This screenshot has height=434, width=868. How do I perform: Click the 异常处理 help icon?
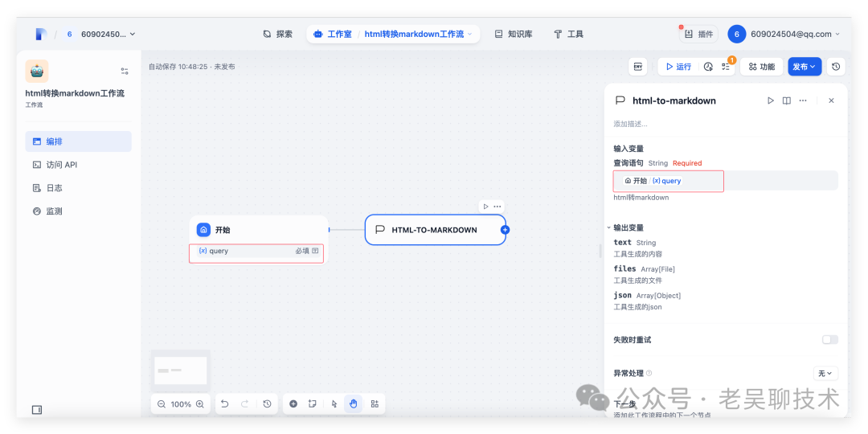point(649,374)
